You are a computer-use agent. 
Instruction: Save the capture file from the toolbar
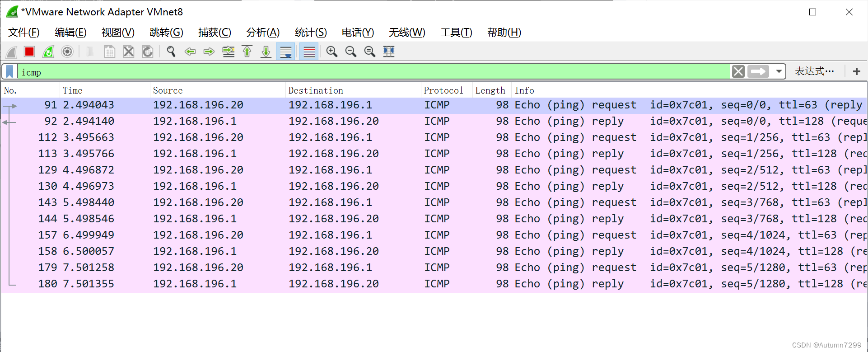pos(109,52)
